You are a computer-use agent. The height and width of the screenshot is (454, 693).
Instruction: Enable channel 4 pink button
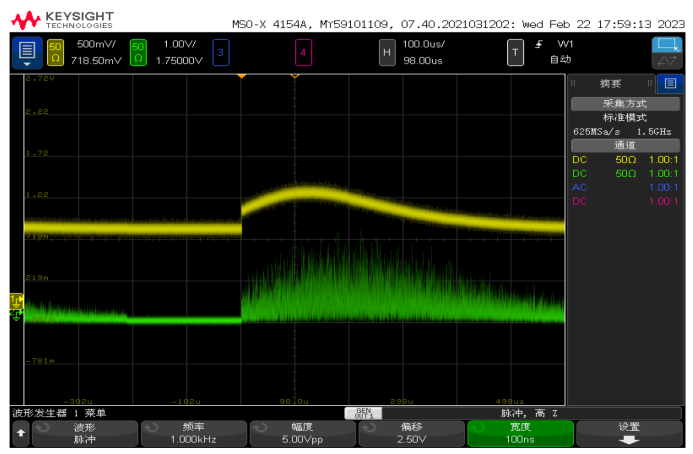[x=303, y=50]
